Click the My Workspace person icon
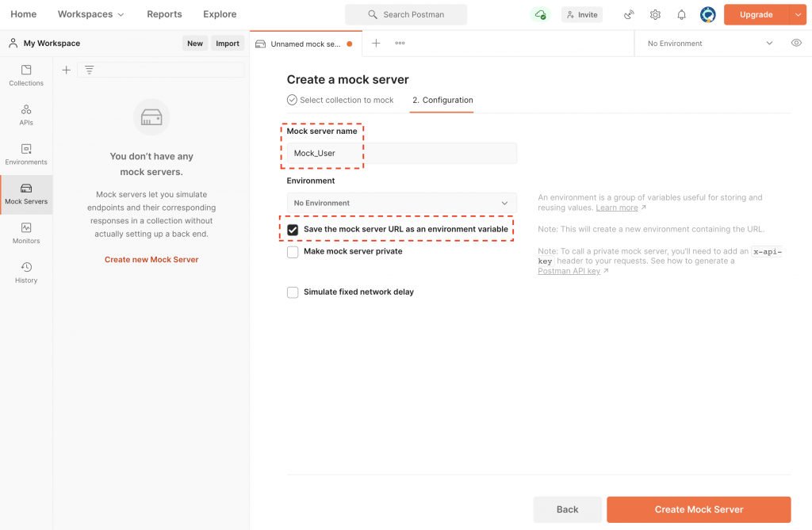The height and width of the screenshot is (530, 812). tap(13, 43)
